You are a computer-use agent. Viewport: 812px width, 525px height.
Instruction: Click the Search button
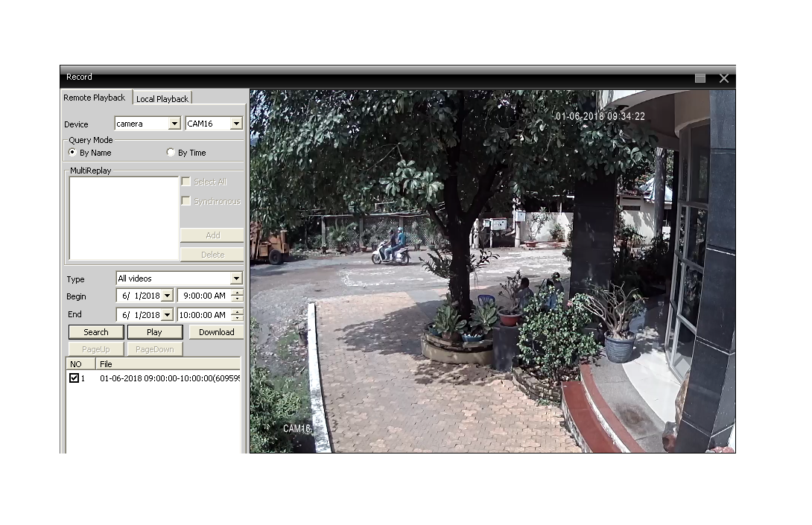click(96, 332)
